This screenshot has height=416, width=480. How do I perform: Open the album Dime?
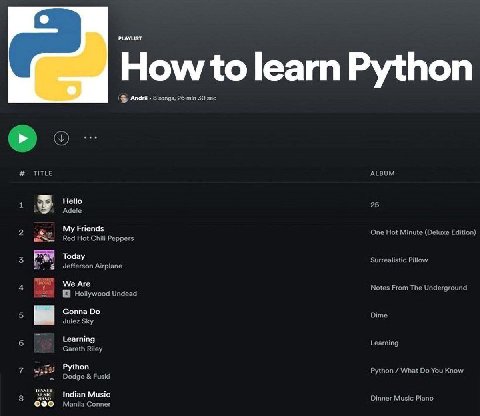379,315
